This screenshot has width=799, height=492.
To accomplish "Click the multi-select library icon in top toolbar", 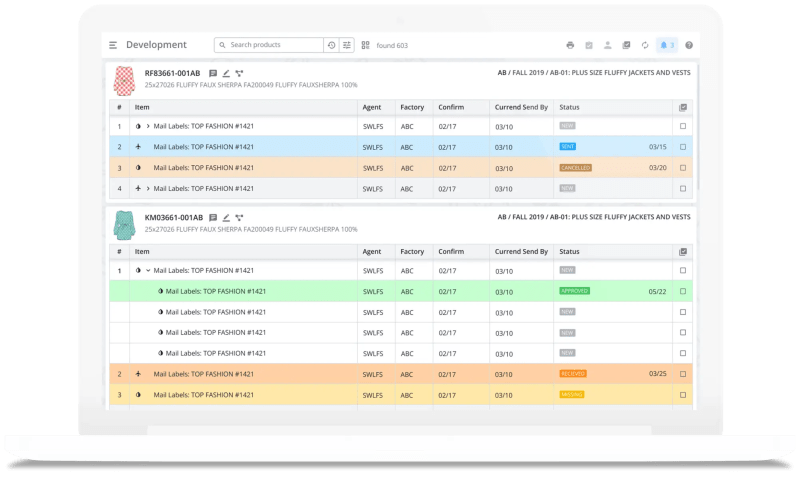I will [x=626, y=45].
